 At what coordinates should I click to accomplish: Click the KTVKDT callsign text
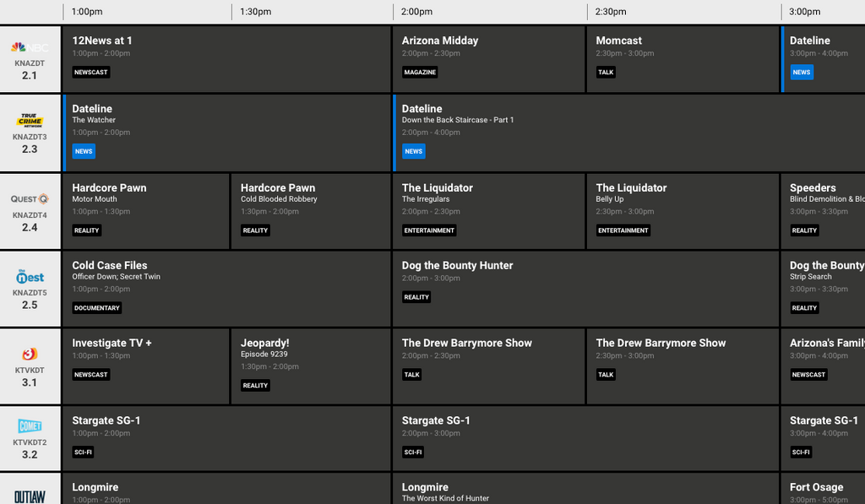[x=30, y=371]
